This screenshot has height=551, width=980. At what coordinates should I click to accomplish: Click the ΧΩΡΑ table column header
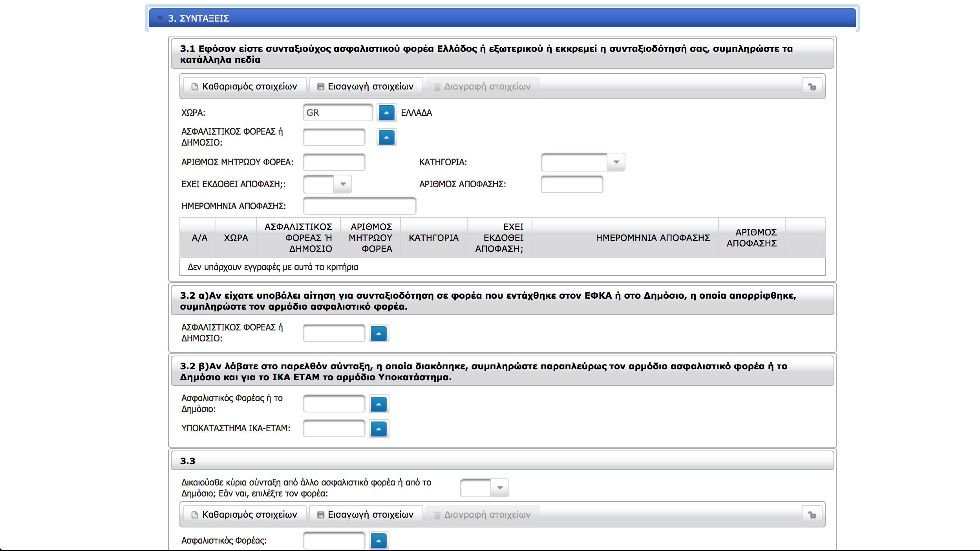click(x=236, y=238)
